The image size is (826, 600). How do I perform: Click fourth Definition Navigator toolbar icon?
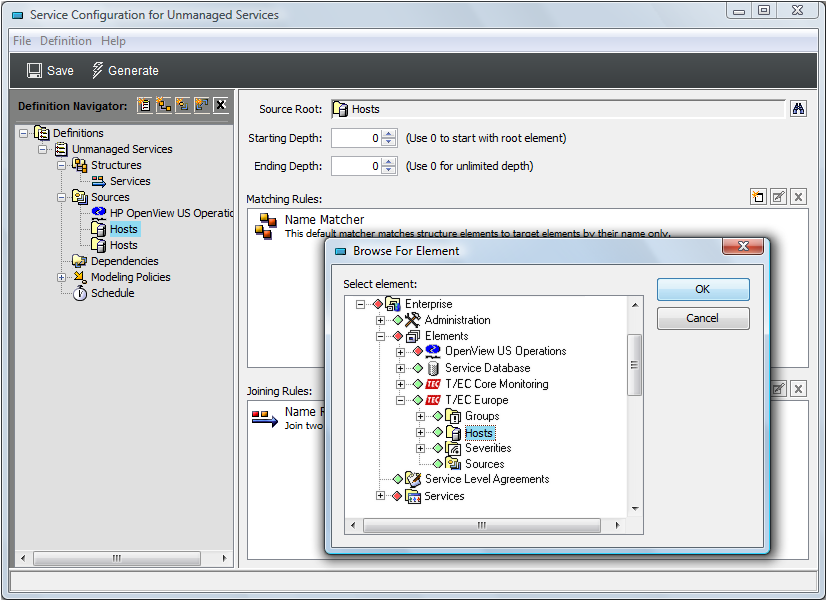pos(201,105)
